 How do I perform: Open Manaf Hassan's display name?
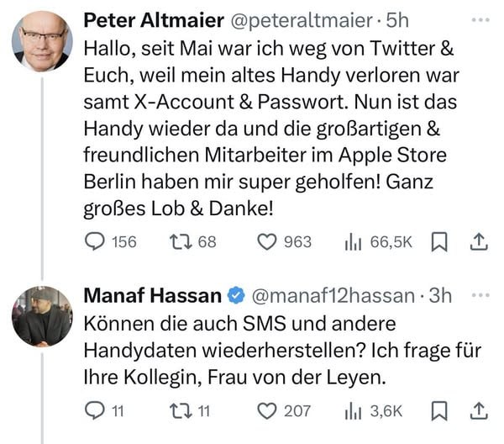pyautogui.click(x=153, y=296)
